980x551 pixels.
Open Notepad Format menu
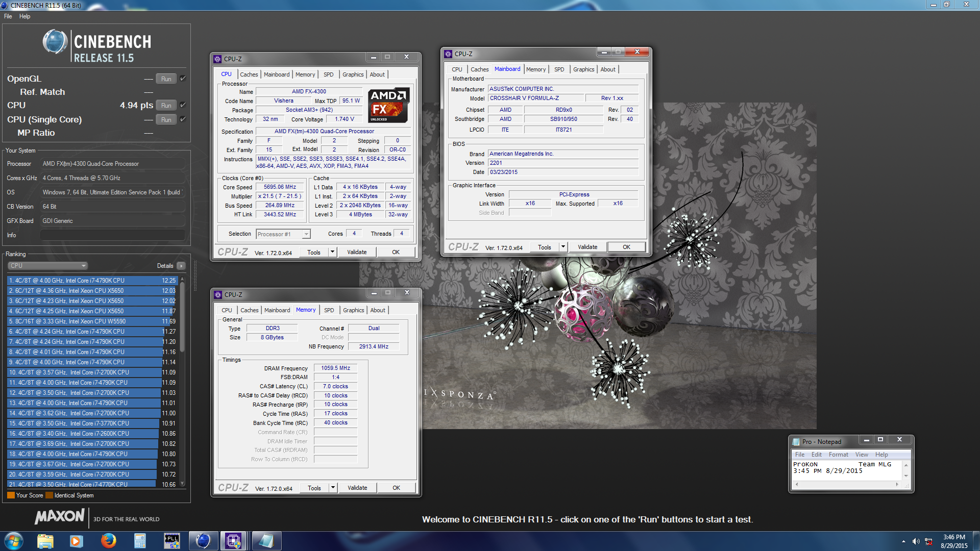pos(838,455)
